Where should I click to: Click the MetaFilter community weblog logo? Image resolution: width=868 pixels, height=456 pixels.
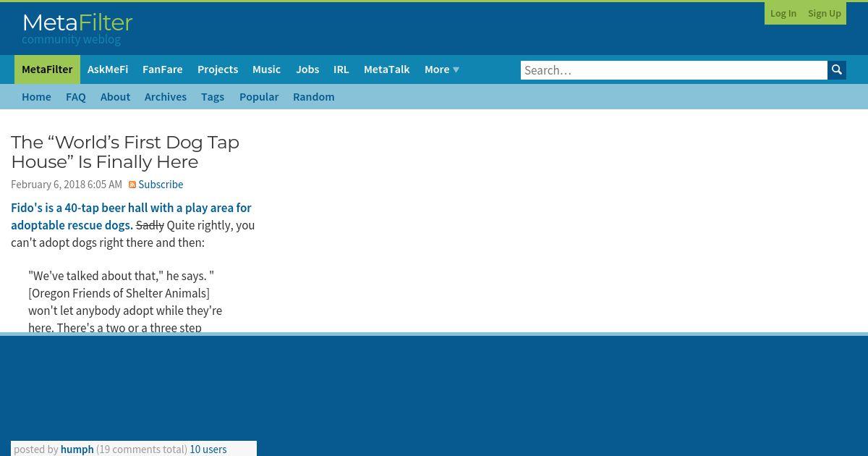tap(77, 29)
